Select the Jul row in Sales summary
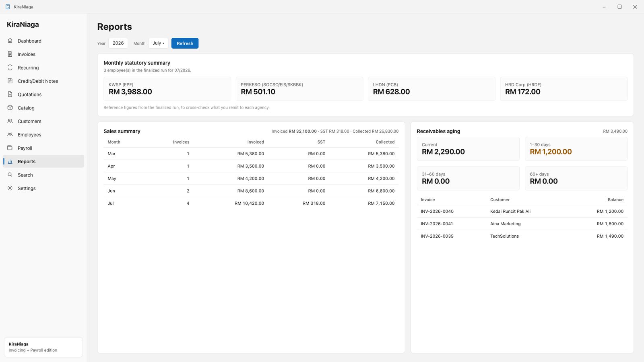This screenshot has width=644, height=362. click(251, 203)
